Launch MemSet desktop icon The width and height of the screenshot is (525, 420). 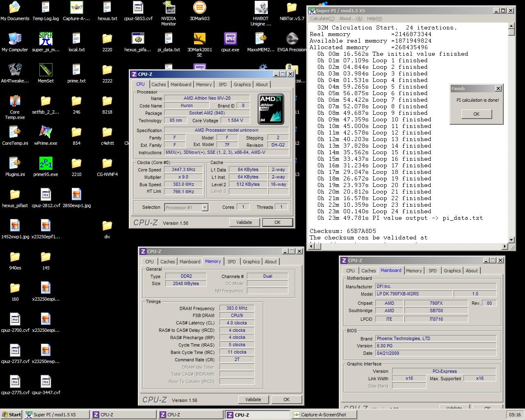[46, 74]
